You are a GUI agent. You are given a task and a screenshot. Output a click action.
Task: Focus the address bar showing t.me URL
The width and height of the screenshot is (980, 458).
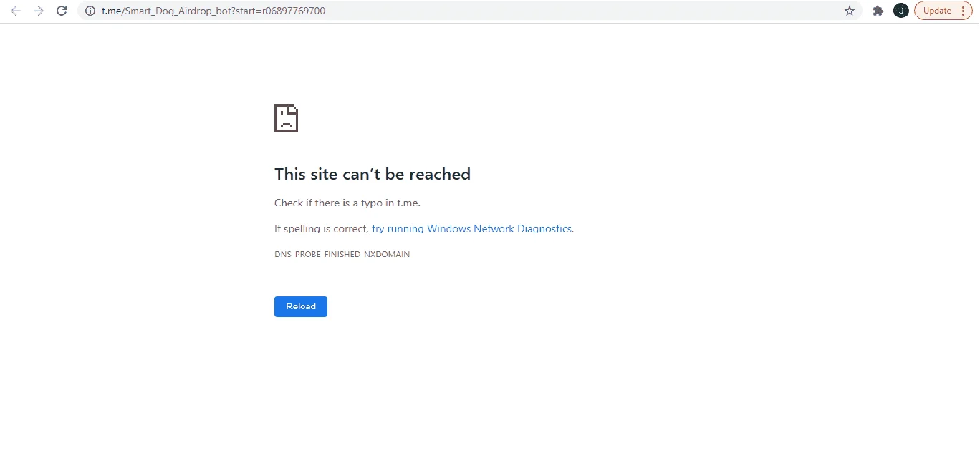click(469, 11)
